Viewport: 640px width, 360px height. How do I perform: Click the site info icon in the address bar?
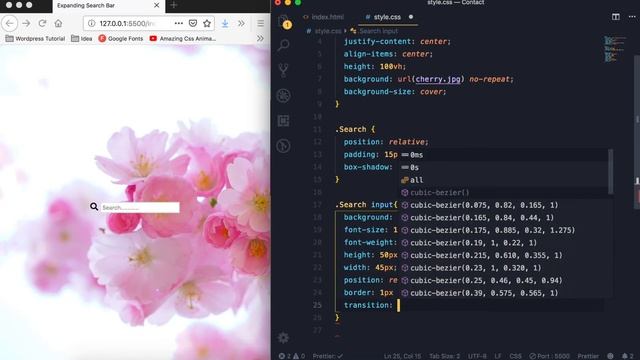click(x=92, y=24)
